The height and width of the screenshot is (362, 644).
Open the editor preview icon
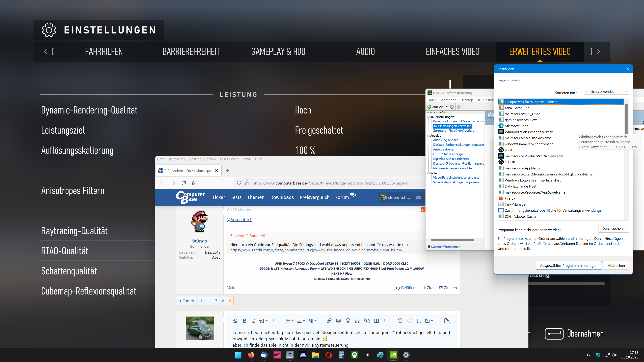(x=447, y=321)
